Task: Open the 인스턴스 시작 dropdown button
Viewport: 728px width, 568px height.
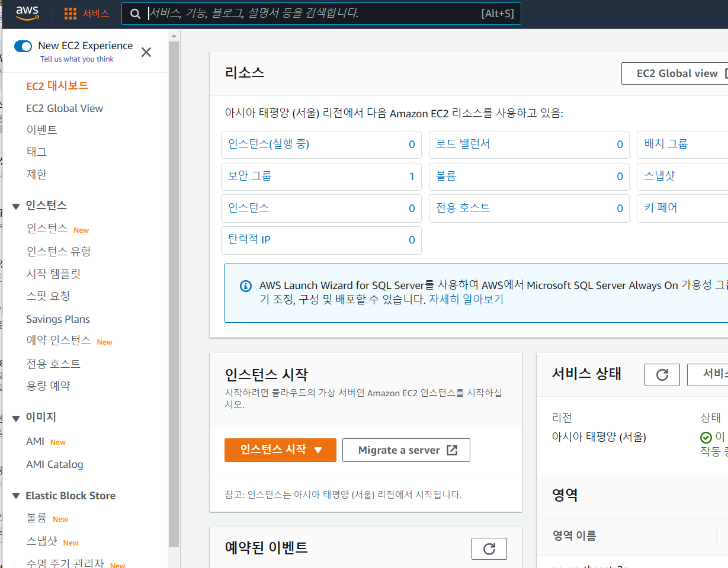Action: (x=280, y=450)
